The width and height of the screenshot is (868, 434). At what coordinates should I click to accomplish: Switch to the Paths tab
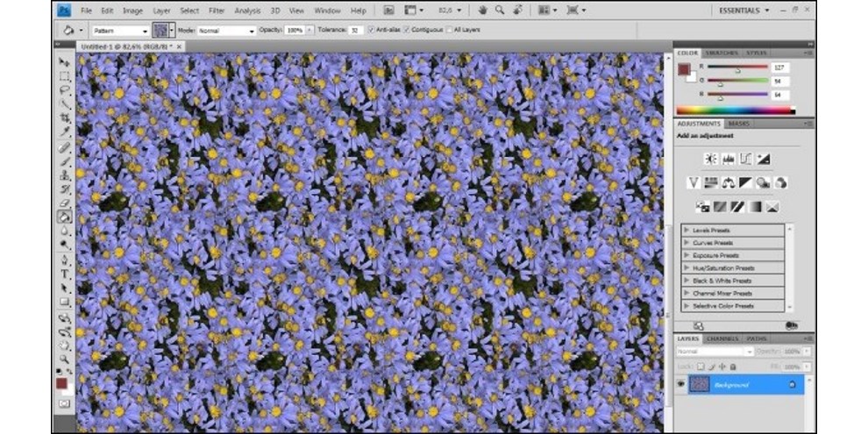tap(756, 338)
